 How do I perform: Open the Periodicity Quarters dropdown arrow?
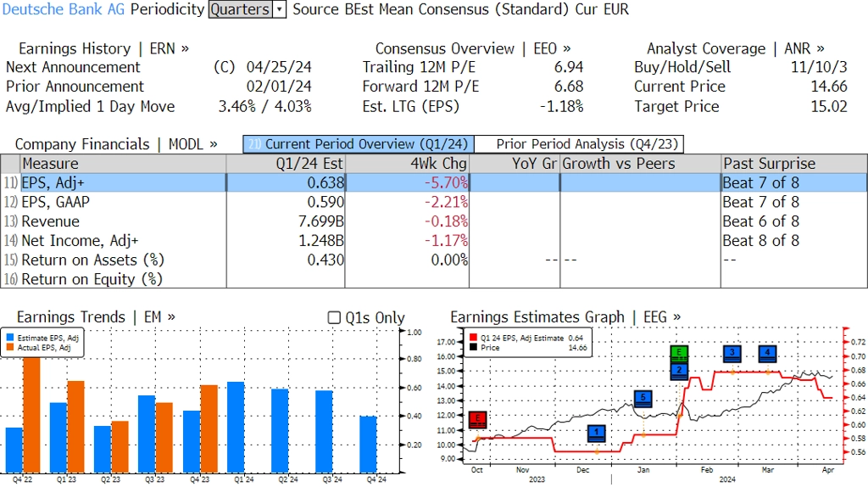[280, 9]
